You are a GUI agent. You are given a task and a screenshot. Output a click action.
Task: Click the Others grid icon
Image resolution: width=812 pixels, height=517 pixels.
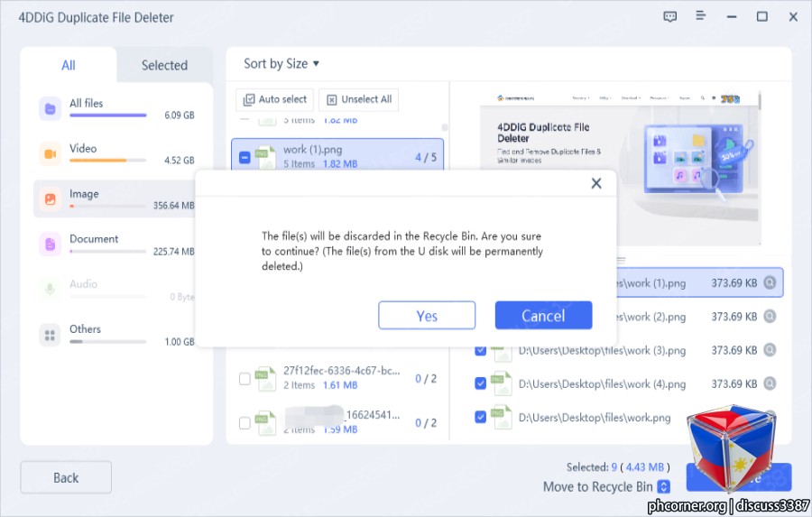pyautogui.click(x=51, y=335)
